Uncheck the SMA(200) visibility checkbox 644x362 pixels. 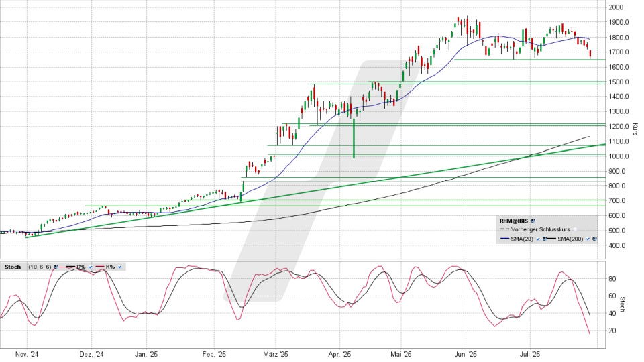click(588, 239)
